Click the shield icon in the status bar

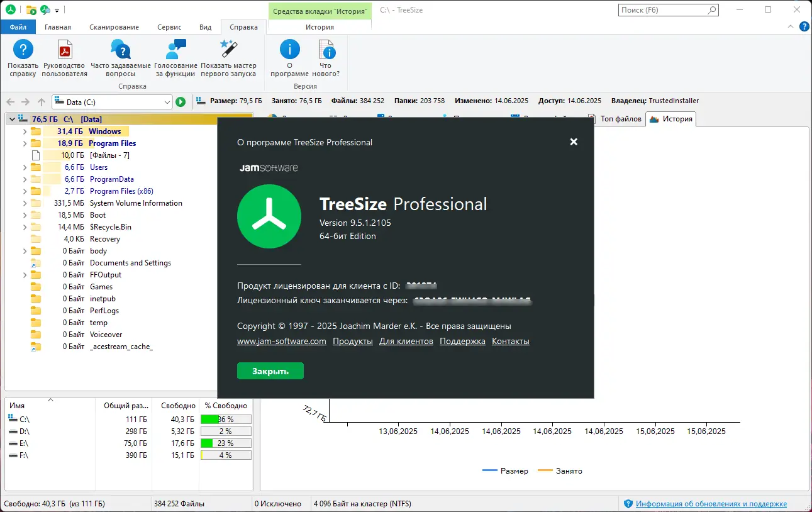628,504
